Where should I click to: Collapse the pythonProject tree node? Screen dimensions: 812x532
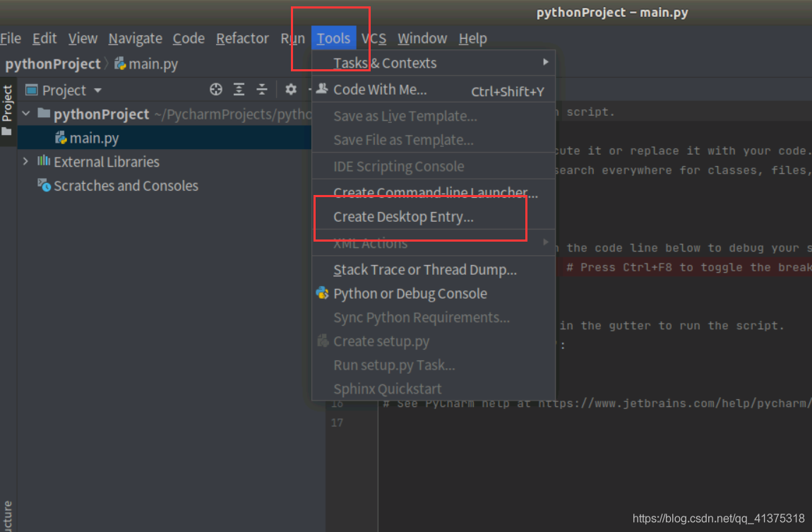pos(26,114)
